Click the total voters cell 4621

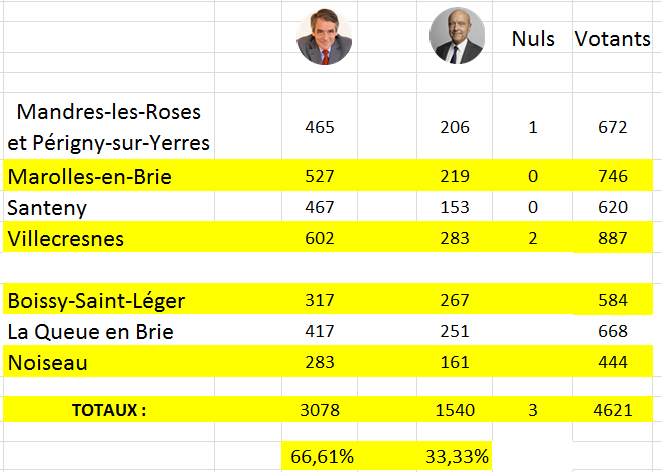(x=613, y=410)
